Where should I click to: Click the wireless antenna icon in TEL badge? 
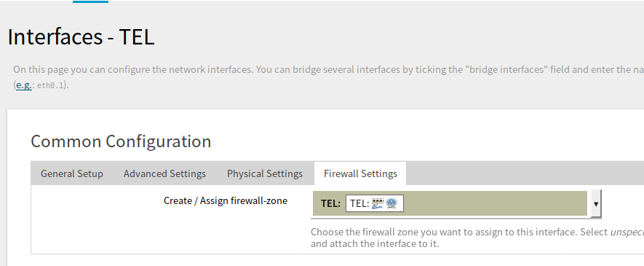[x=391, y=203]
